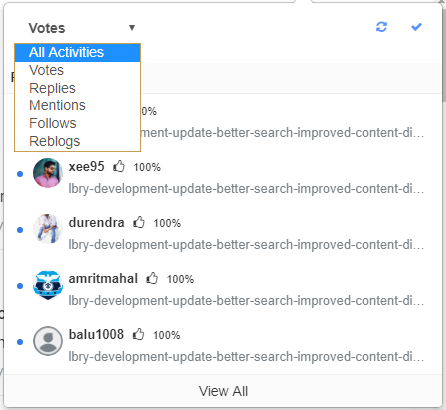Toggle unread dot beside xee95 notification

click(20, 174)
